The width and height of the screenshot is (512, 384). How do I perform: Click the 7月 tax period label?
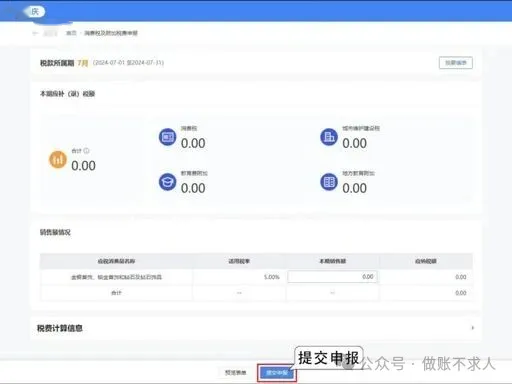click(83, 63)
